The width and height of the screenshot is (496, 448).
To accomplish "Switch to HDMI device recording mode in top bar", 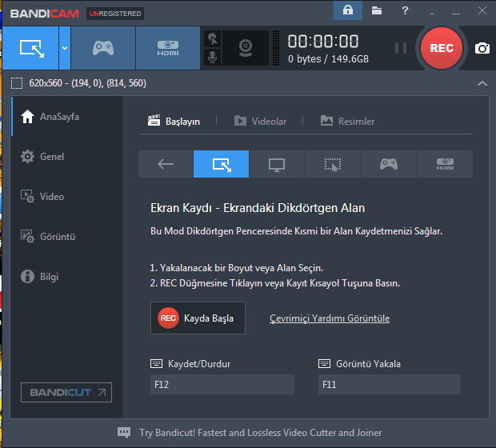I will (x=168, y=48).
